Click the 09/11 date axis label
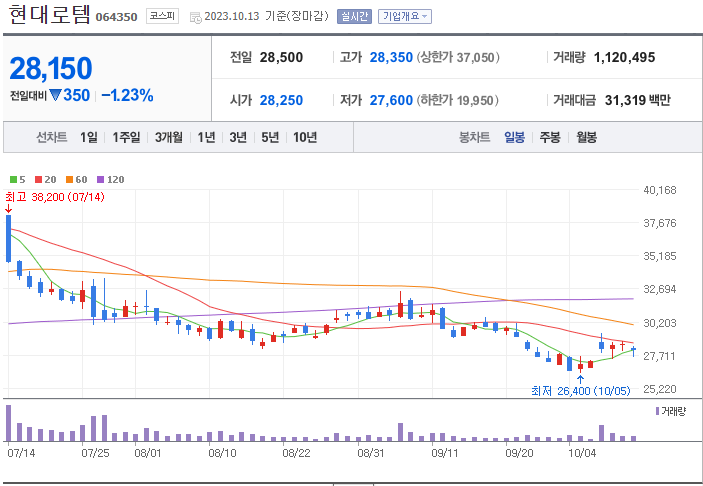703x486 pixels. click(x=445, y=453)
